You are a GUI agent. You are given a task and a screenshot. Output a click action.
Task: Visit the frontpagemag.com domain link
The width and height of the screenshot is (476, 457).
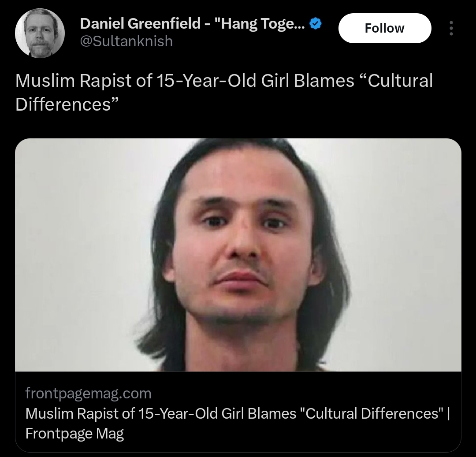(x=88, y=393)
